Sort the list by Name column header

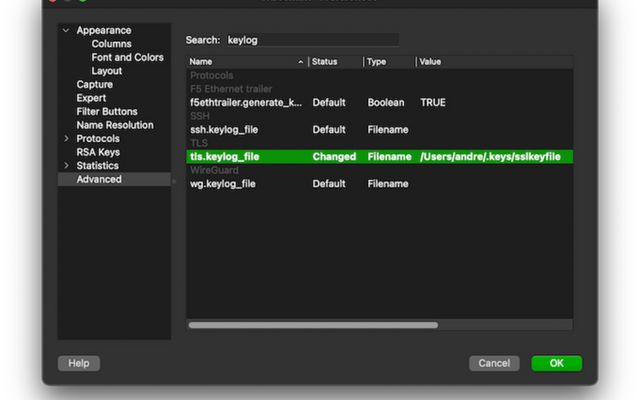(x=246, y=62)
